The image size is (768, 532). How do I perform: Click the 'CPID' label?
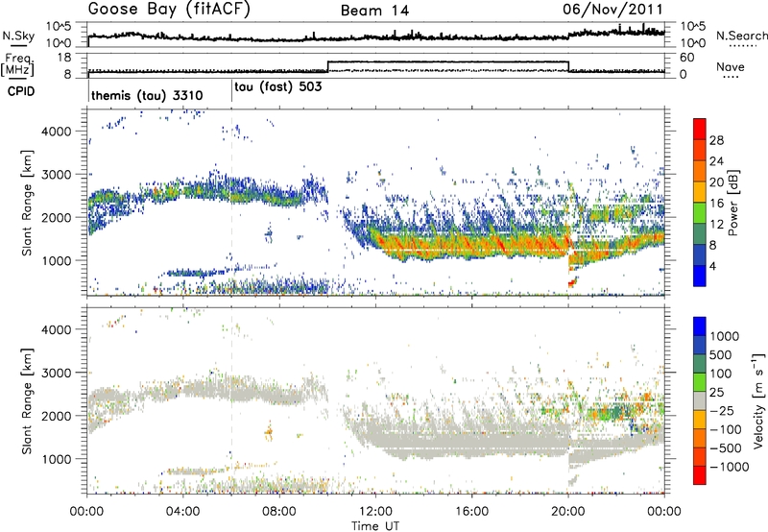tap(21, 91)
